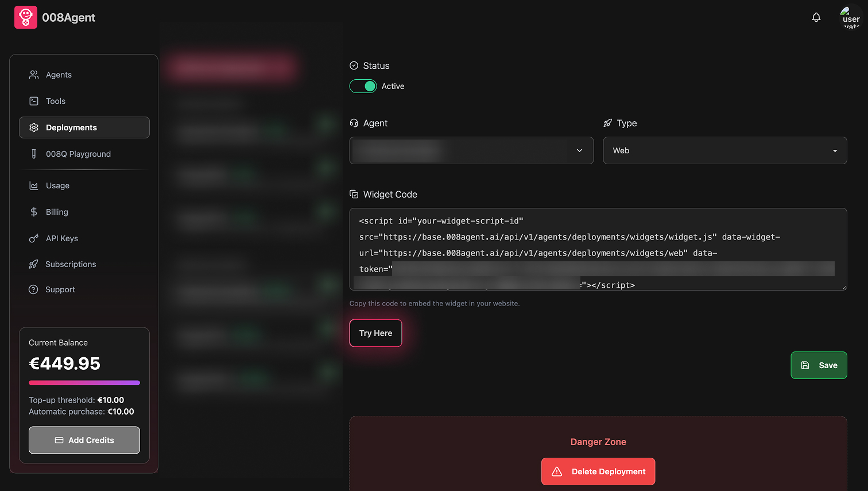Screen dimensions: 868x491
Task: Save the deployment settings
Action: 819,365
